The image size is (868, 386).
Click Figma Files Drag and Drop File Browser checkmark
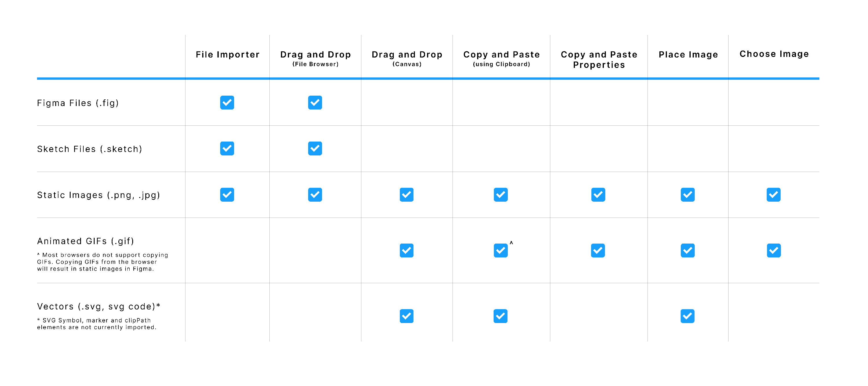[315, 103]
